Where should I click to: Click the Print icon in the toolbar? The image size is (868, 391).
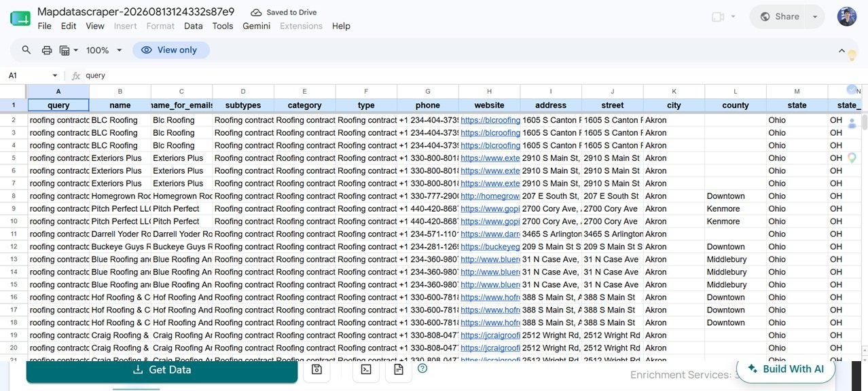47,50
